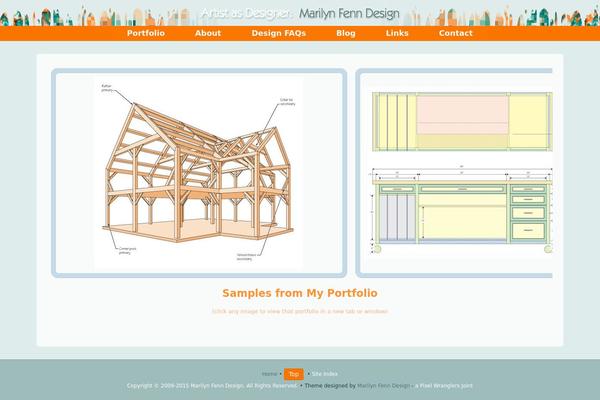
Task: Open the Site Index footer link
Action: click(324, 374)
